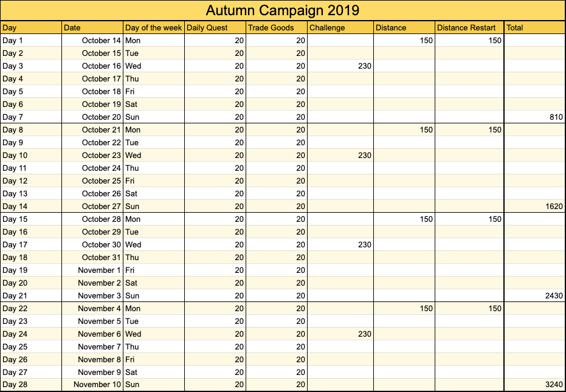This screenshot has height=392, width=566.
Task: Select the October 16 date cell
Action: point(92,66)
